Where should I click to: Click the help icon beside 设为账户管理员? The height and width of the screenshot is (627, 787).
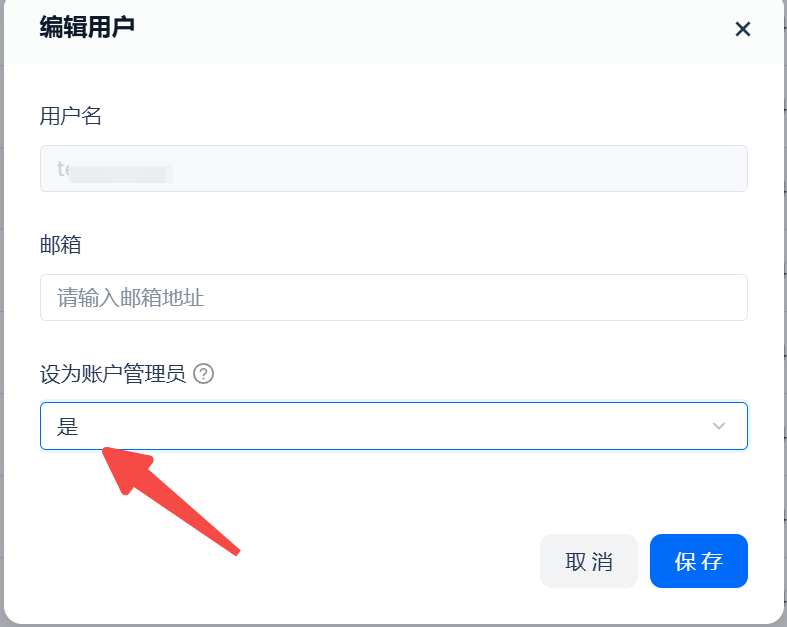coord(204,374)
